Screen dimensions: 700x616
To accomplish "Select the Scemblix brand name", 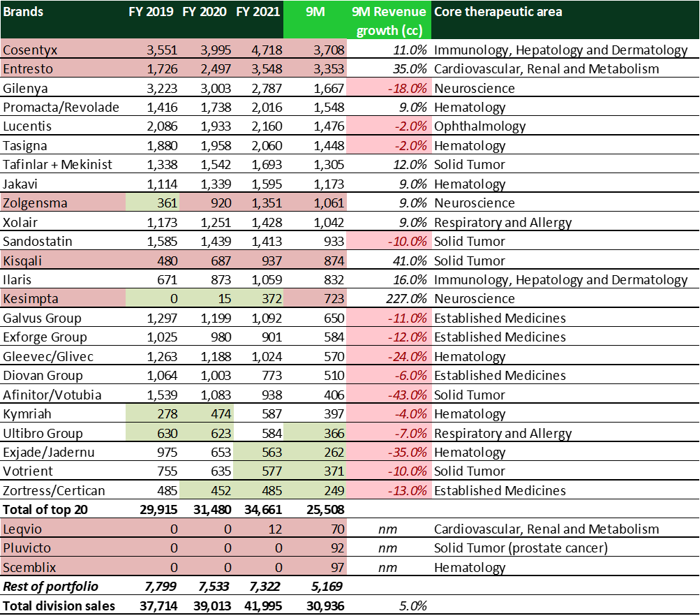I will [x=29, y=567].
